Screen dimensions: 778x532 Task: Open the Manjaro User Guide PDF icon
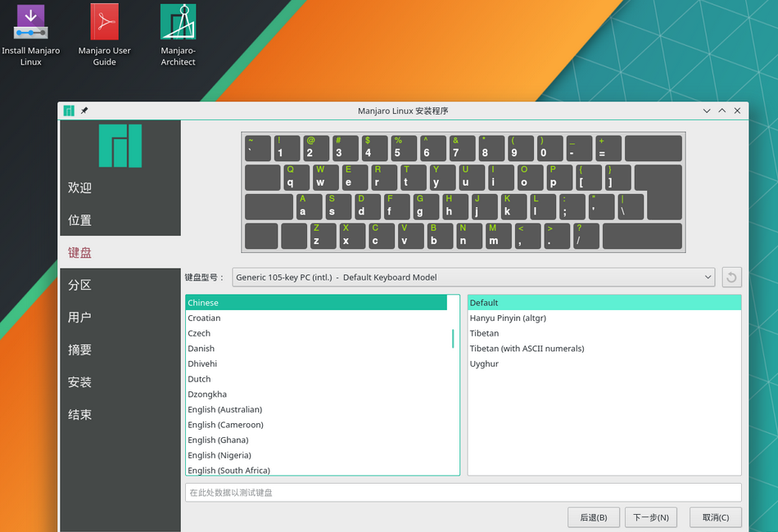click(x=104, y=34)
